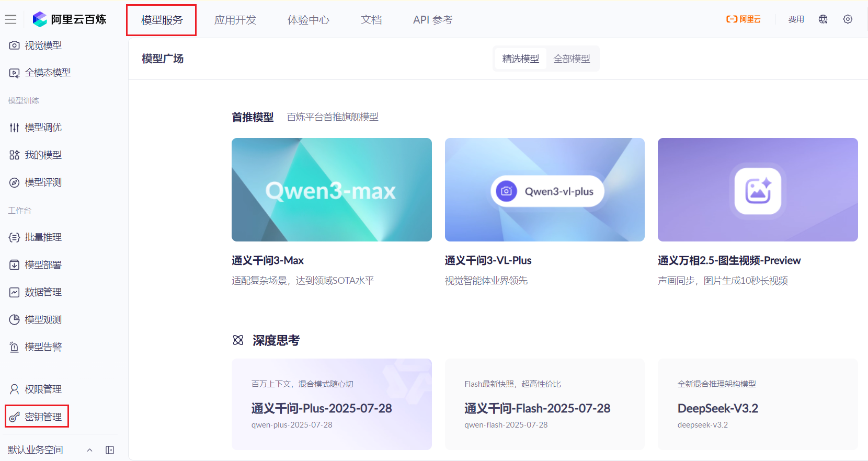This screenshot has width=868, height=461.
Task: Open 视觉模型 camera icon
Action: [x=15, y=45]
